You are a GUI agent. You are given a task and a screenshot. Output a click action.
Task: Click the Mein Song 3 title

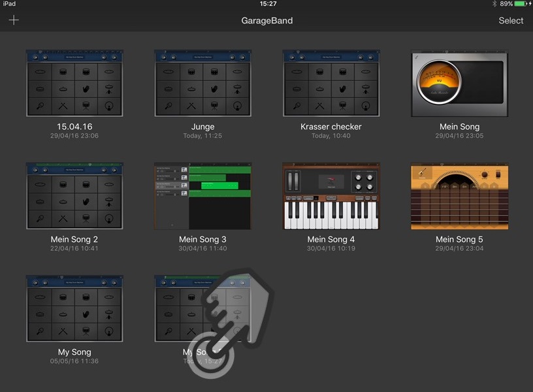(202, 239)
